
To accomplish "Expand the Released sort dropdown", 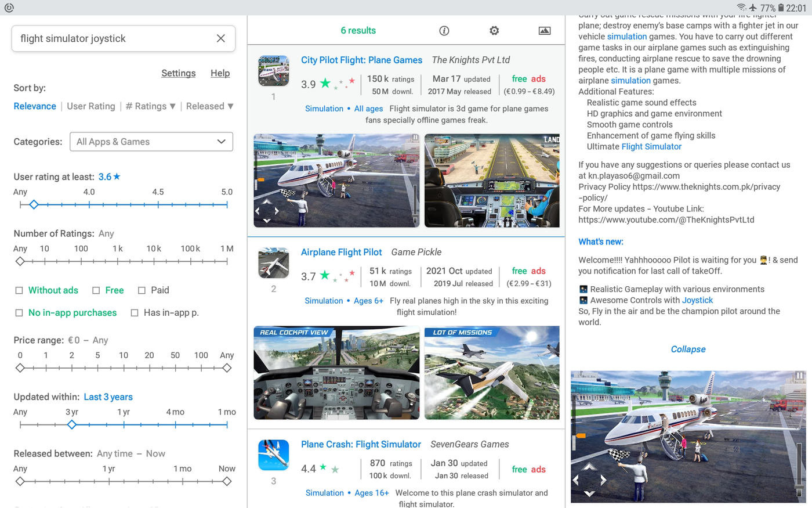I will pyautogui.click(x=210, y=106).
